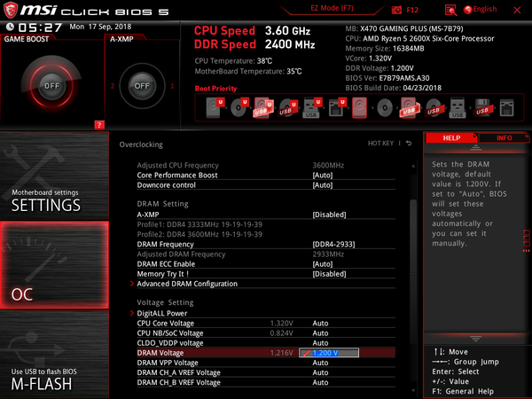Click the settings list vertical scrollbar
Screen dimensions: 532x399
[x=413, y=271]
